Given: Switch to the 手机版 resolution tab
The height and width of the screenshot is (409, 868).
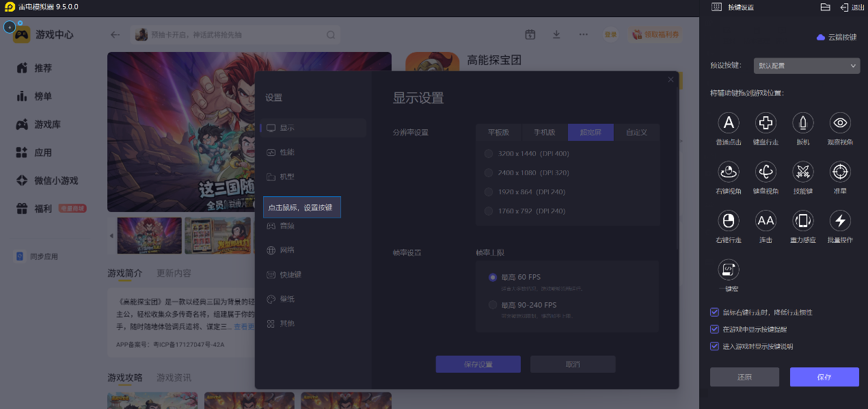Looking at the screenshot, I should 545,132.
